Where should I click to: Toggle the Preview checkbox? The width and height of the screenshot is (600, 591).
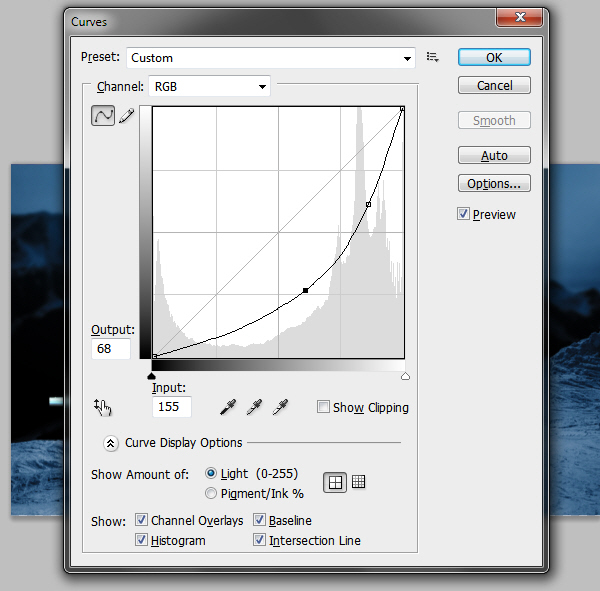463,214
